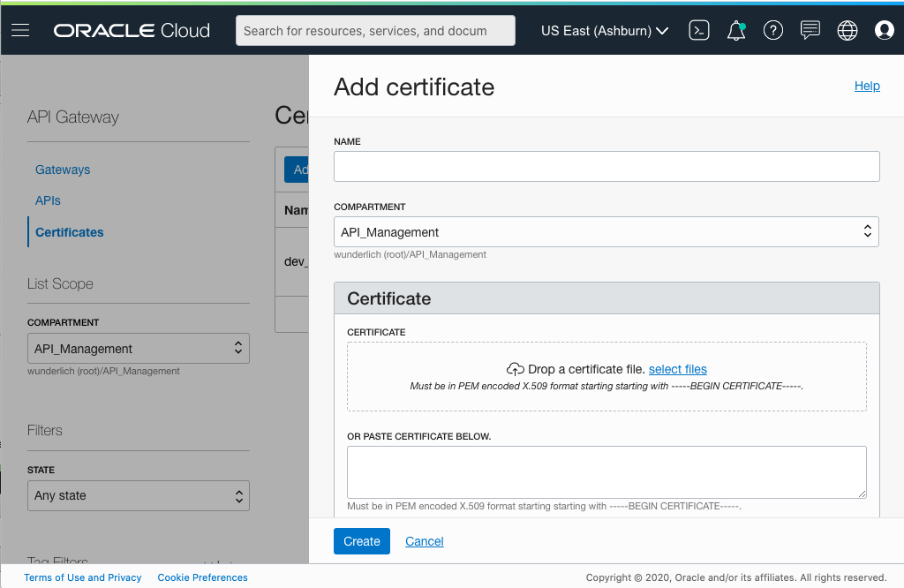Expand the Any state filter dropdown

(138, 495)
